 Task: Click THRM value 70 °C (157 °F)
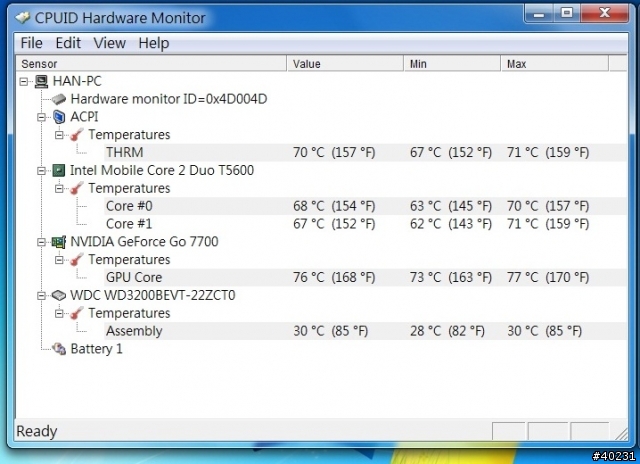point(334,152)
